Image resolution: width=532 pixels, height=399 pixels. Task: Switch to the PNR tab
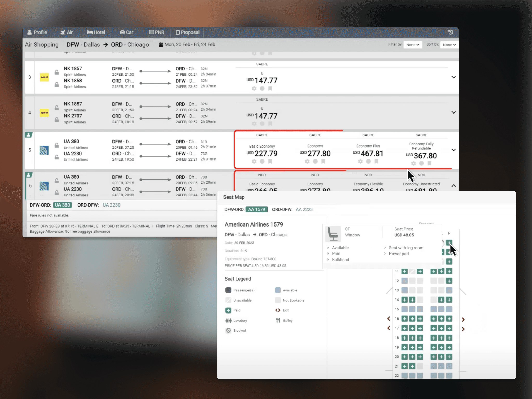[156, 32]
